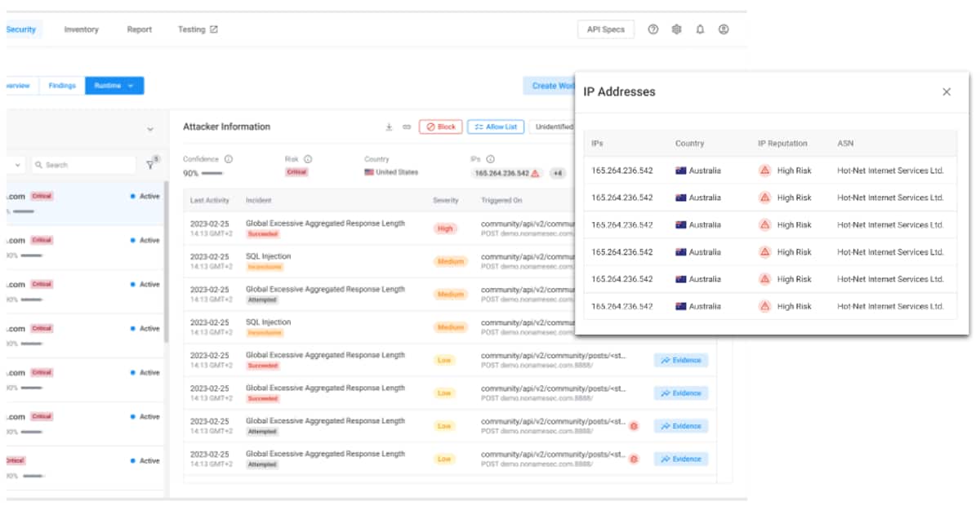This screenshot has height=506, width=980.
Task: Open the user profile icon
Action: tap(724, 29)
